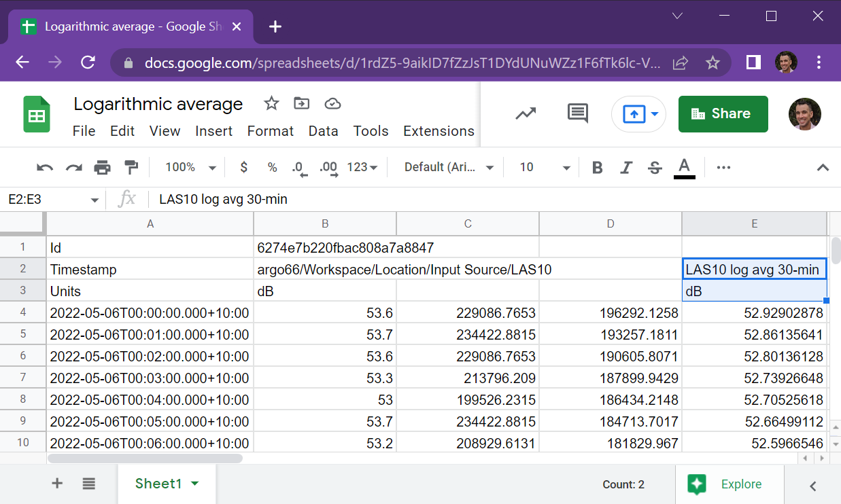Viewport: 841px width, 504px height.
Task: Open the activity dashboard trend icon
Action: [526, 113]
